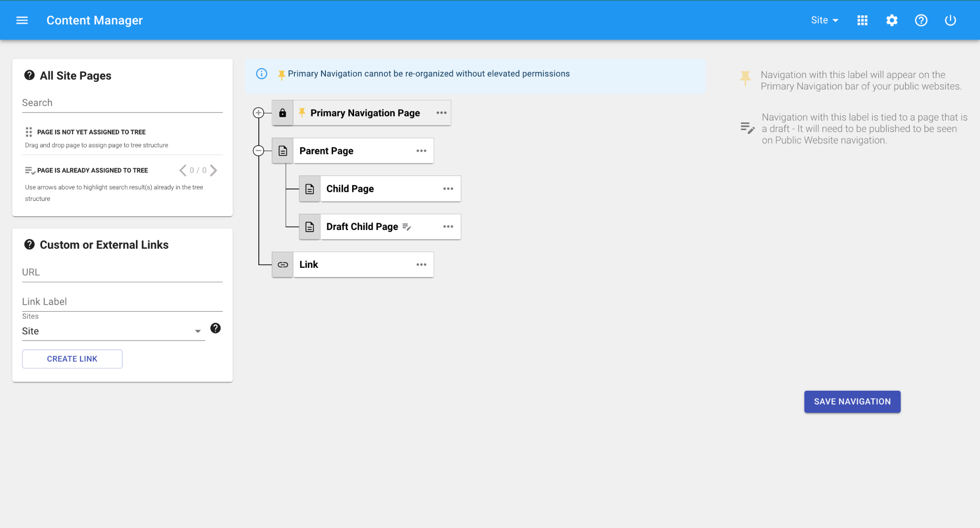
Task: Open the settings gear icon
Action: [x=891, y=20]
